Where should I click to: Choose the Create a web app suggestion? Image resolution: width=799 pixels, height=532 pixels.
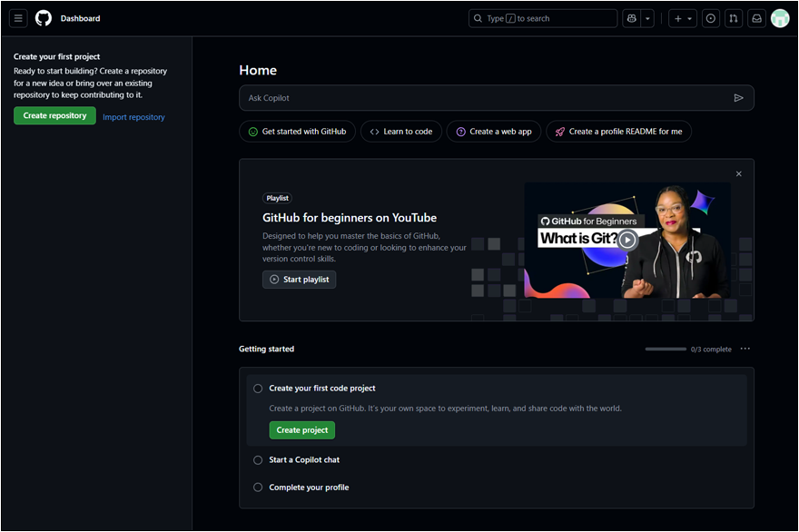click(x=494, y=132)
